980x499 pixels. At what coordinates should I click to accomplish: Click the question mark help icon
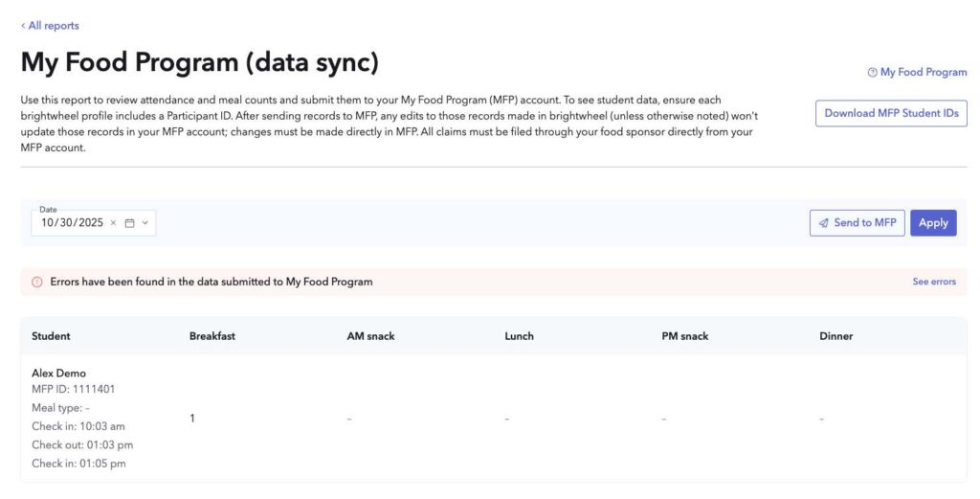(x=872, y=73)
